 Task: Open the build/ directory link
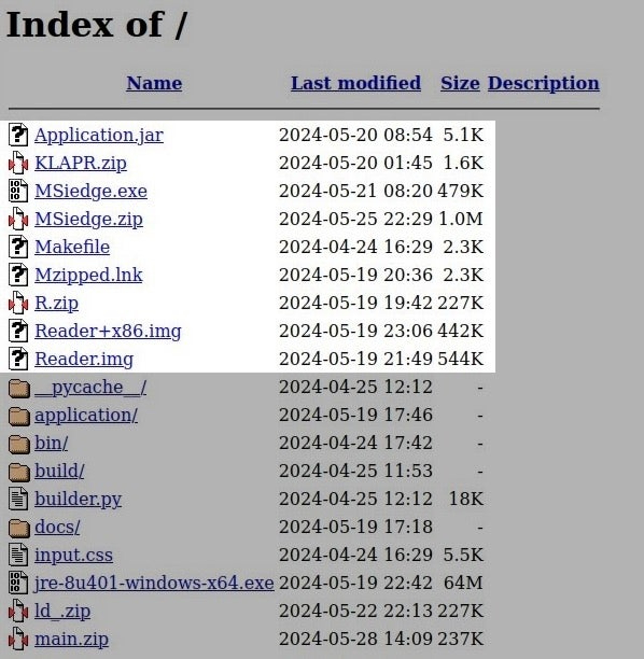tap(59, 471)
